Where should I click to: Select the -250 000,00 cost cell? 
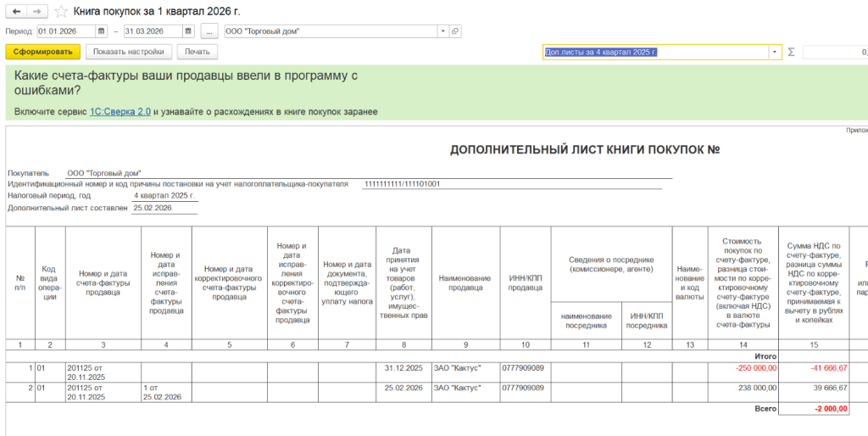tap(743, 367)
